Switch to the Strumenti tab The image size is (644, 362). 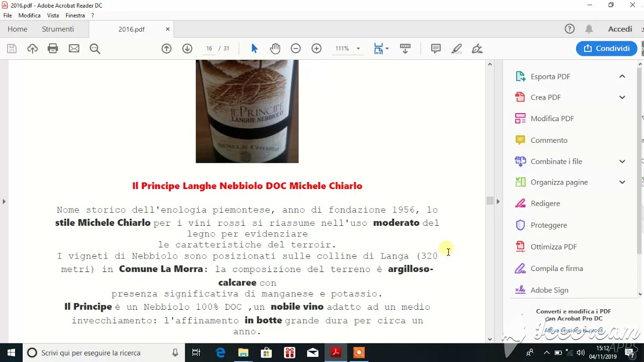click(x=58, y=29)
